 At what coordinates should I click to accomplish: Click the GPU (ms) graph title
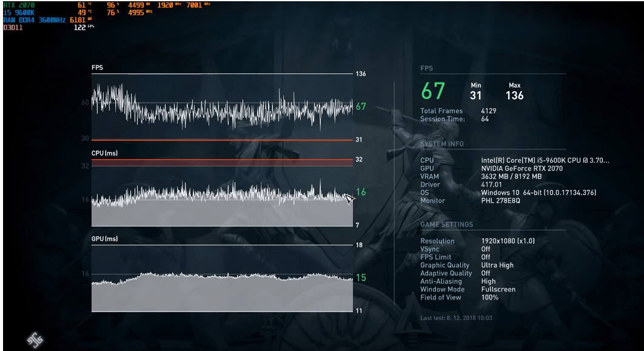click(104, 239)
